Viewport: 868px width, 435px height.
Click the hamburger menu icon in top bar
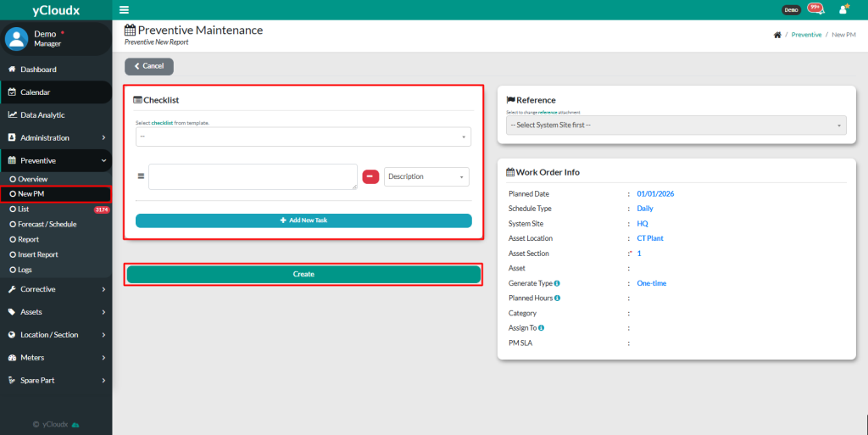coord(125,10)
